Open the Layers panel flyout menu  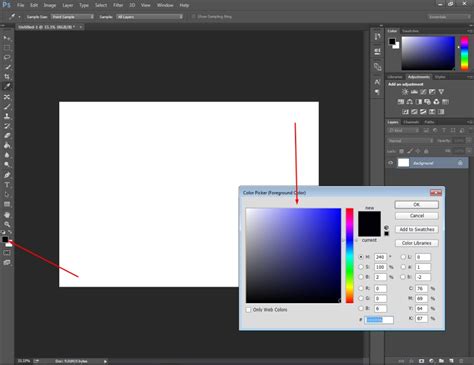(469, 122)
